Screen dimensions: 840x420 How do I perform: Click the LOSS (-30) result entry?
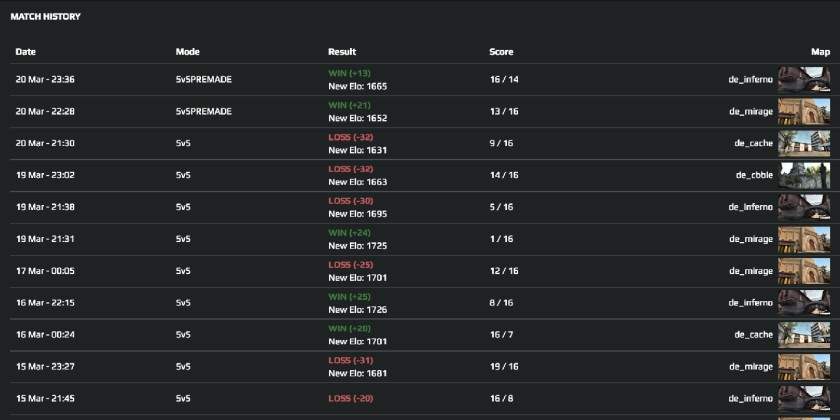[x=350, y=201]
